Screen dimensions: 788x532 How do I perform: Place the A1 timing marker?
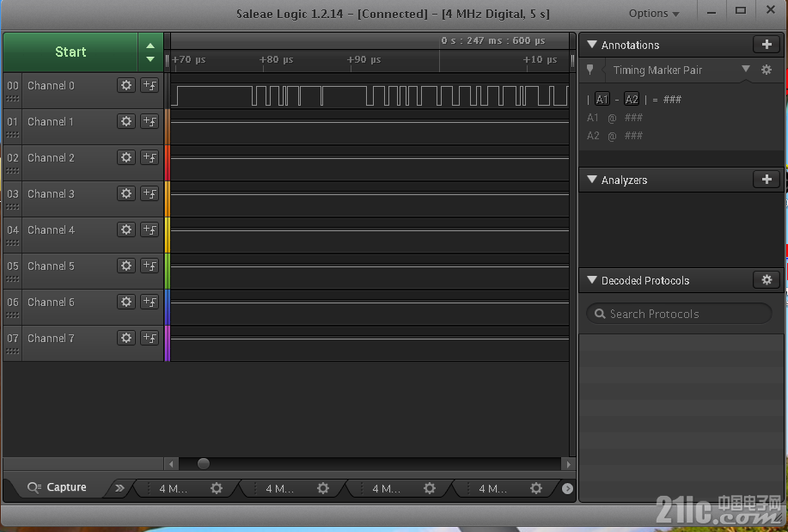coord(602,100)
